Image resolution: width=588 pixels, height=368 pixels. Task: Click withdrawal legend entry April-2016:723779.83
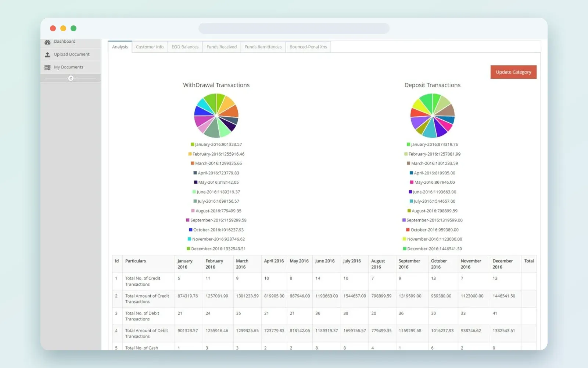click(216, 173)
